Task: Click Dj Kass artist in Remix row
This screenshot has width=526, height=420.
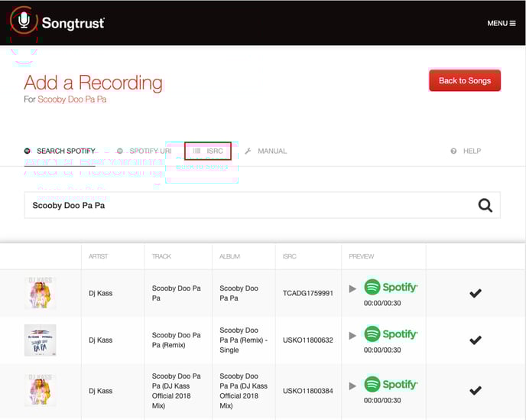Action: (101, 340)
